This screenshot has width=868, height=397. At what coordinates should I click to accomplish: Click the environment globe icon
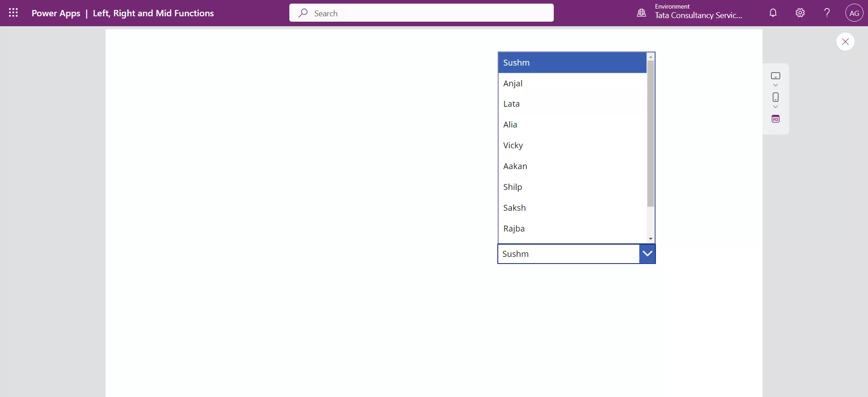[x=642, y=13]
